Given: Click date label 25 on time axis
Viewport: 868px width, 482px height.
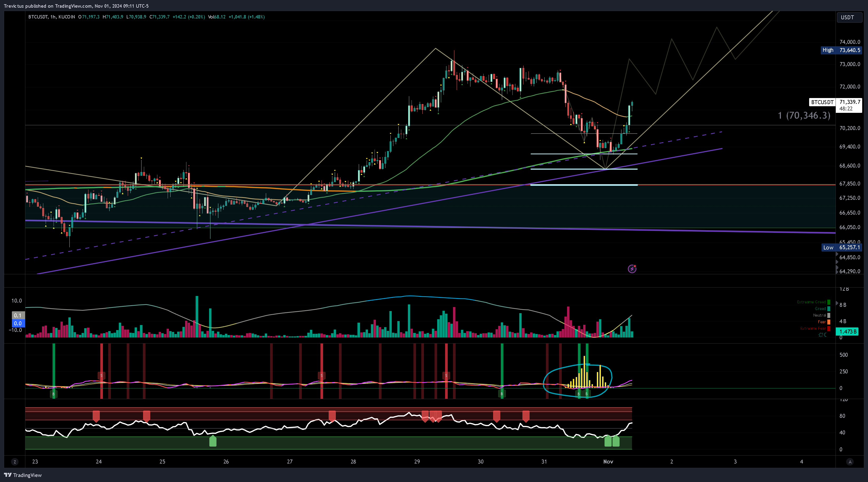Looking at the screenshot, I should coord(162,462).
